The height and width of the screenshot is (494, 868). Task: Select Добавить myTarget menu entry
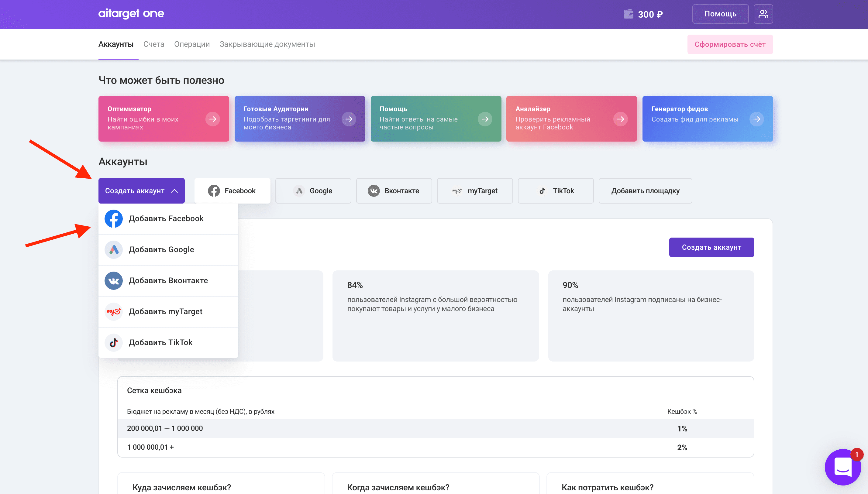point(168,311)
